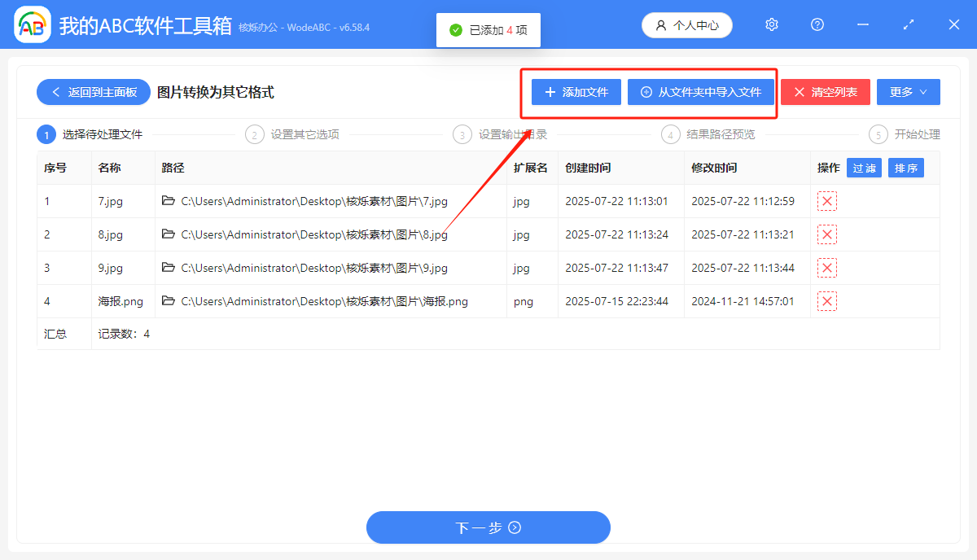Toggle the fullscreen expand arrow icon
The image size is (977, 560).
point(908,24)
